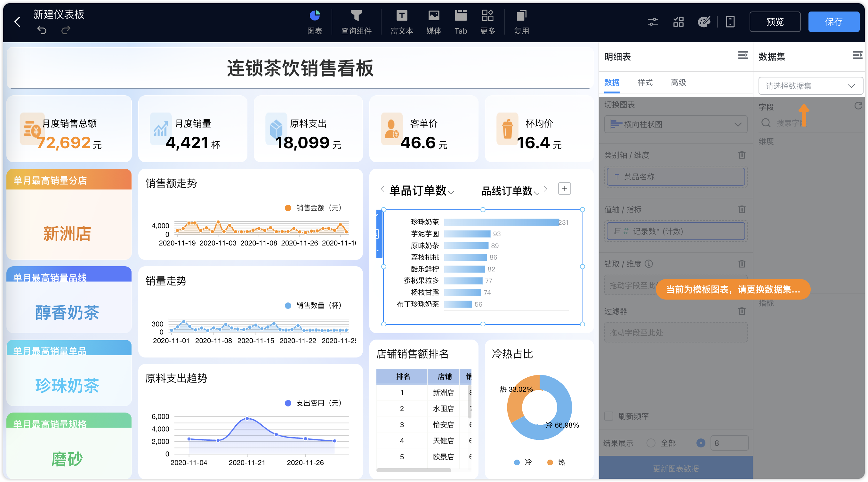
Task: Add a 媒体 media component
Action: click(434, 21)
